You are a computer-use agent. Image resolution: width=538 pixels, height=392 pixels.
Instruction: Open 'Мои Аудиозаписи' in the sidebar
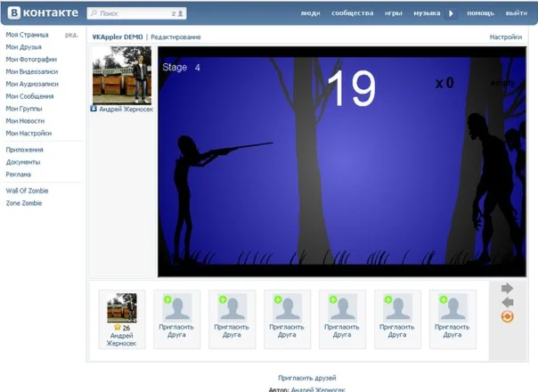click(x=32, y=84)
